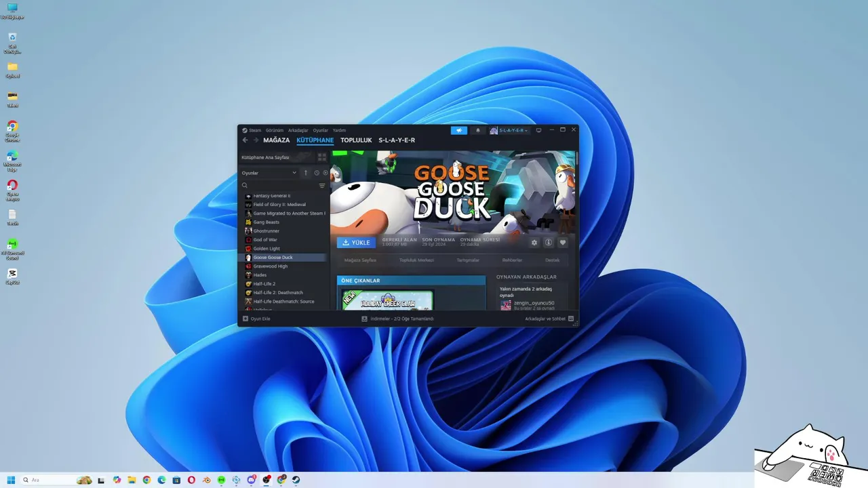Select Half-Life 2: Deathmatch
Image resolution: width=868 pixels, height=488 pixels.
pyautogui.click(x=278, y=293)
